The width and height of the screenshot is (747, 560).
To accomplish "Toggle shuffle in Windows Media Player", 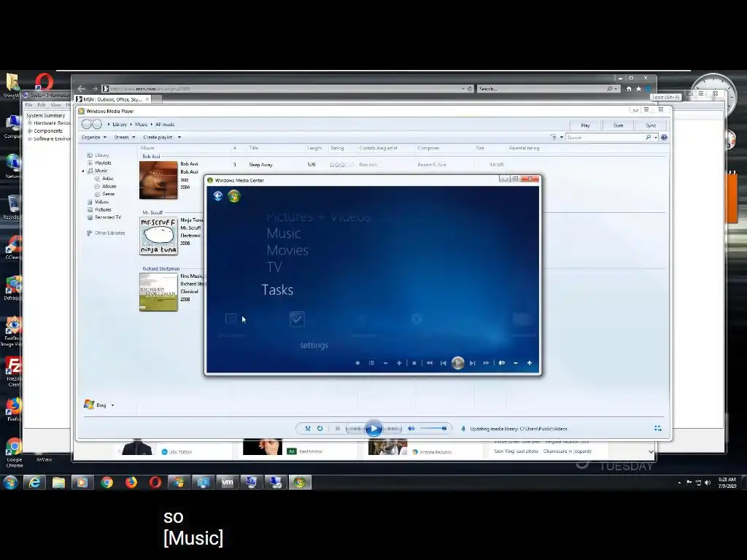I will 308,429.
